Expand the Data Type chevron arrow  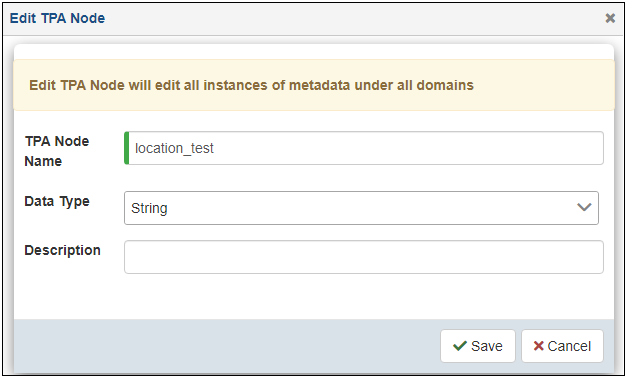pos(584,207)
